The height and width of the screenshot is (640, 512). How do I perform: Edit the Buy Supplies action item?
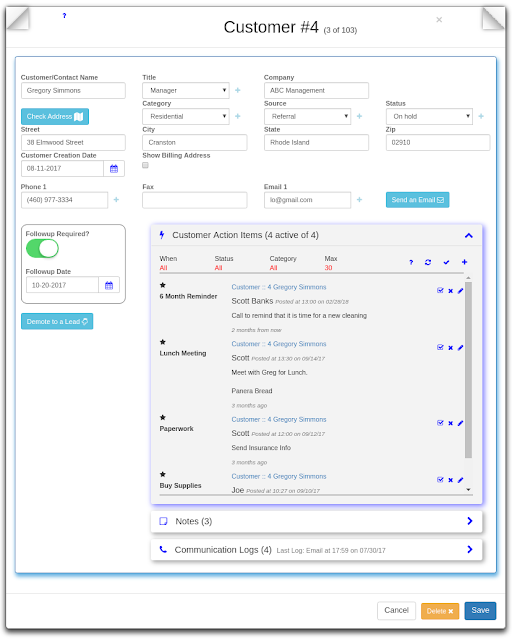461,480
